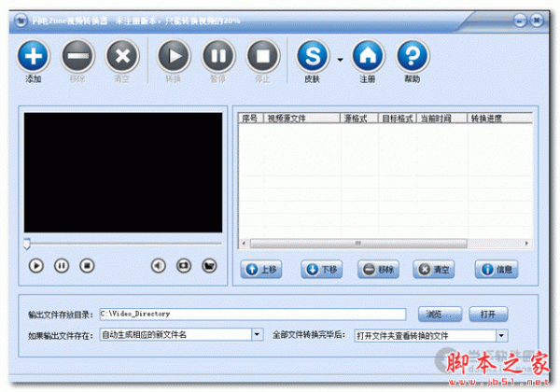The image size is (560, 392).
Task: Minimize the converter window
Action: pos(520,21)
